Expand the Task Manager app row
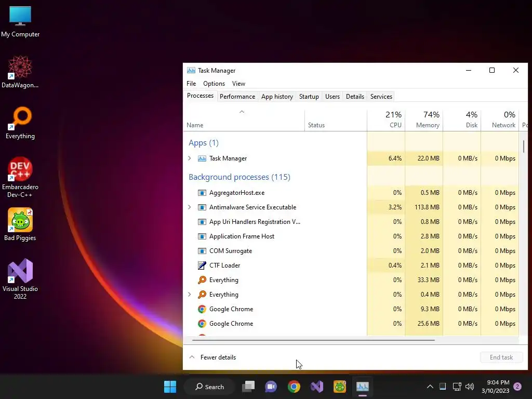Image resolution: width=532 pixels, height=399 pixels. coord(190,158)
